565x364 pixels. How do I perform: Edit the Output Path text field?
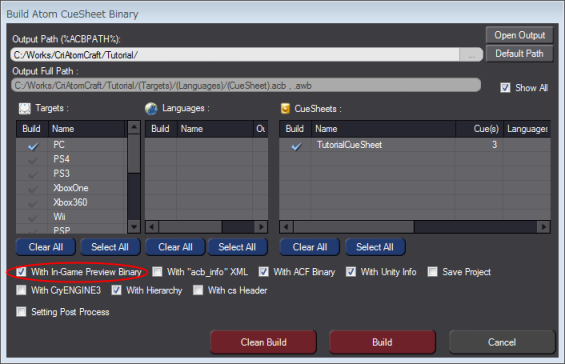235,55
